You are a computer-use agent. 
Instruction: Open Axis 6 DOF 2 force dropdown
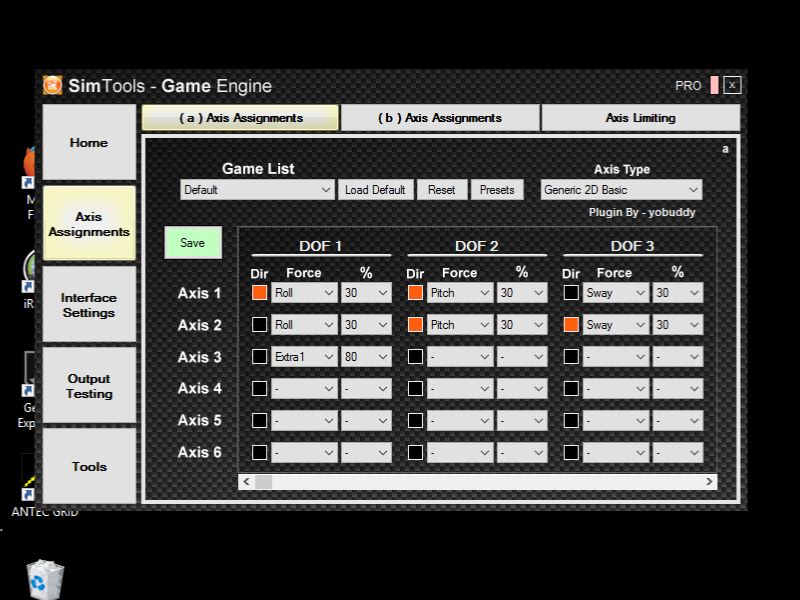(460, 452)
